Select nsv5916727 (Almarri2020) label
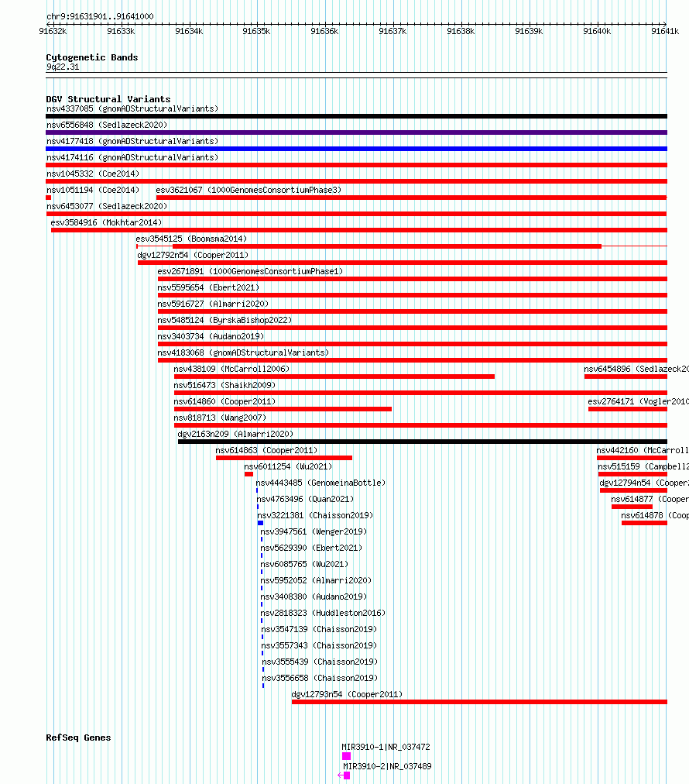 click(x=213, y=304)
